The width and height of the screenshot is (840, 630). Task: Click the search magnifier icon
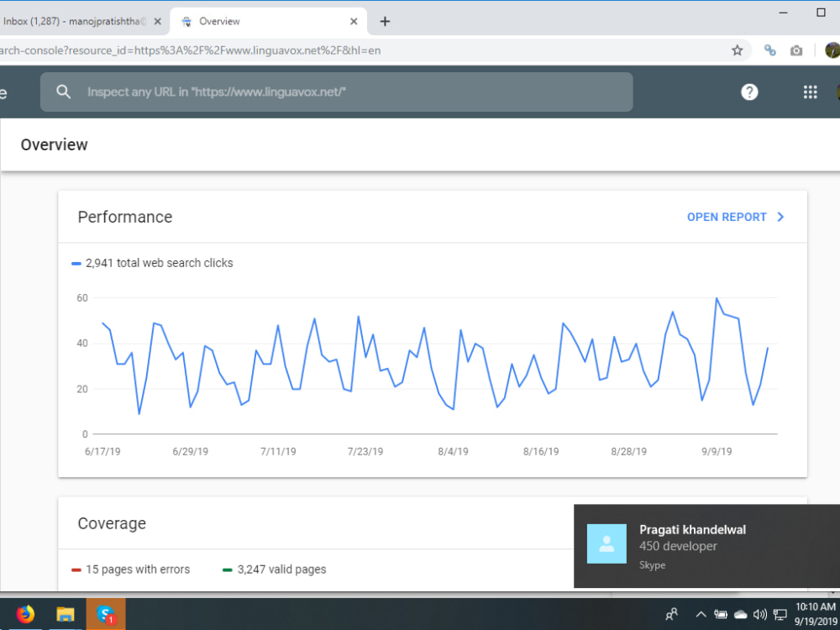click(63, 92)
